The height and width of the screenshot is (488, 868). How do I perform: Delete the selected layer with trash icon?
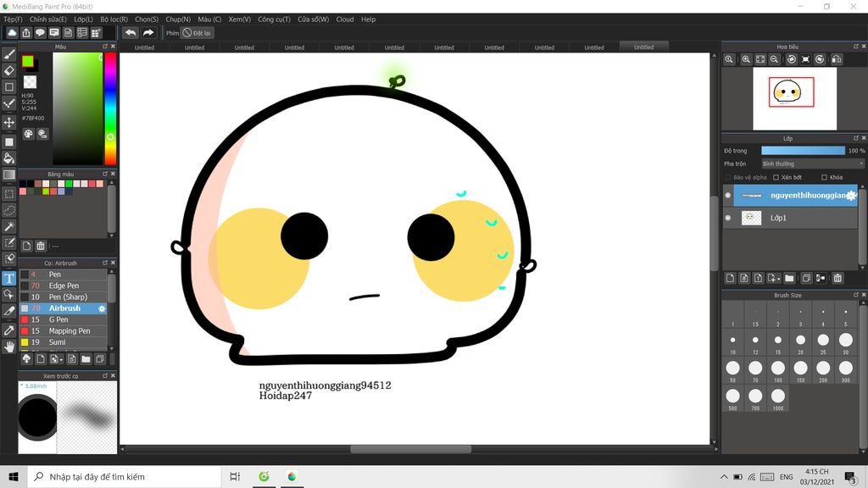(837, 278)
